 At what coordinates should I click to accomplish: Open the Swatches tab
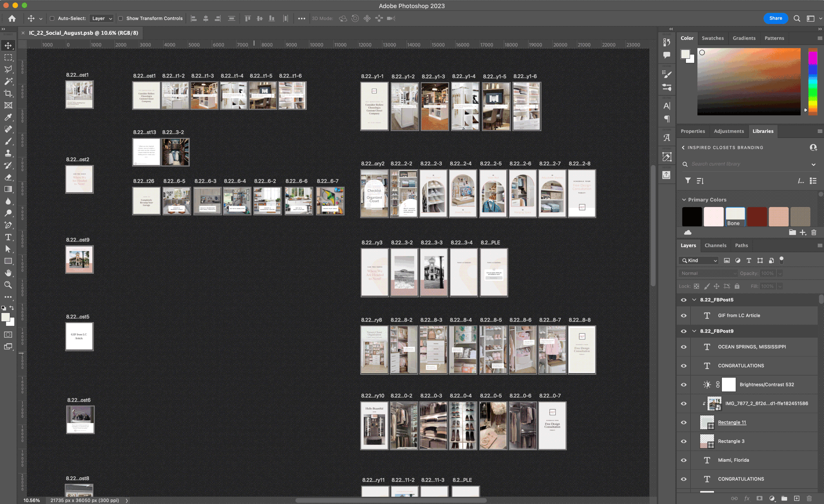713,38
